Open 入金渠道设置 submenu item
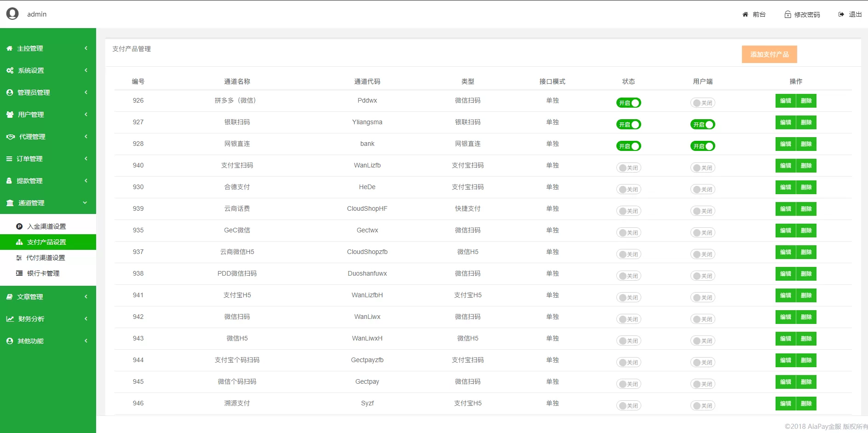This screenshot has height=433, width=868. (46, 226)
